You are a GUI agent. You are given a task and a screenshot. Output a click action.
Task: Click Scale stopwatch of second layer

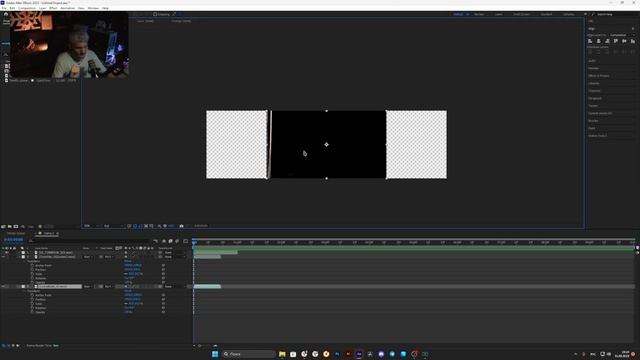[x=32, y=274]
